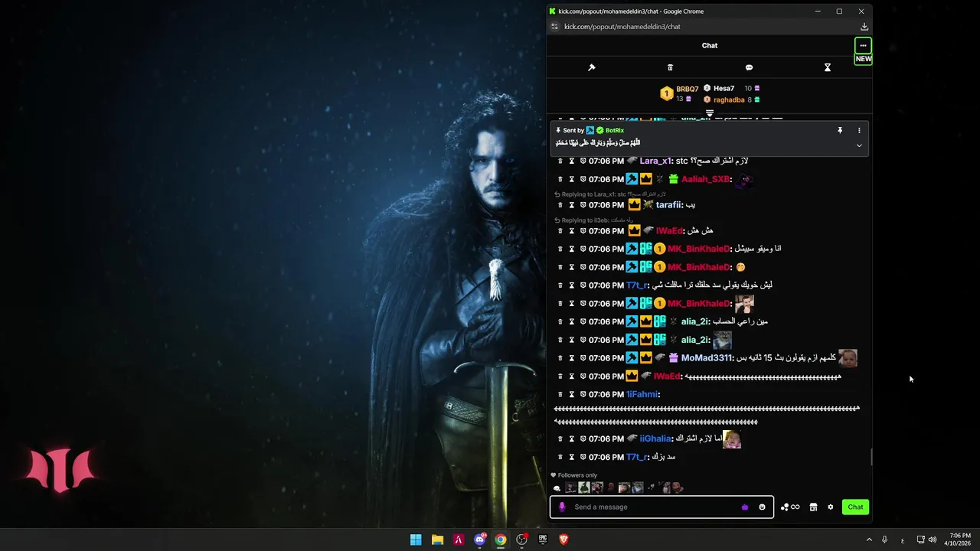
Task: Open Windows Start menu
Action: [x=416, y=540]
